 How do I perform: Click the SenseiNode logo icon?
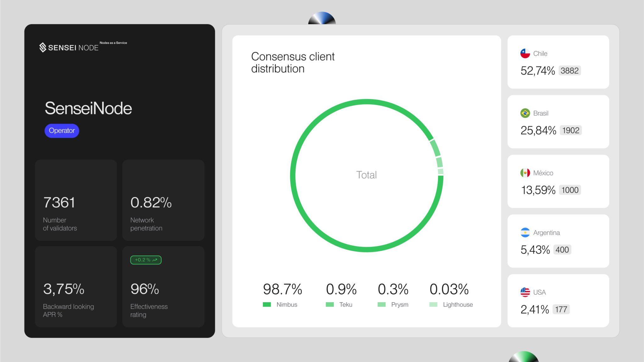[x=42, y=47]
